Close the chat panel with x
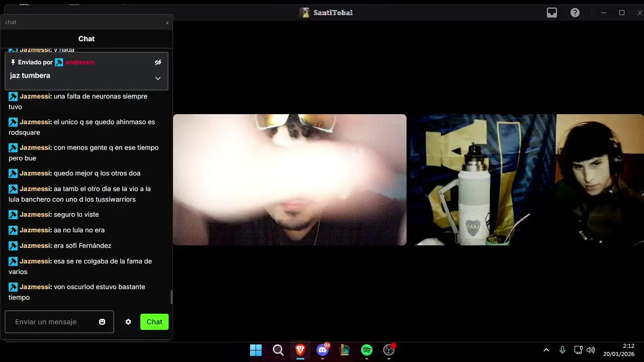Screen dimensions: 644x362 [x=167, y=23]
